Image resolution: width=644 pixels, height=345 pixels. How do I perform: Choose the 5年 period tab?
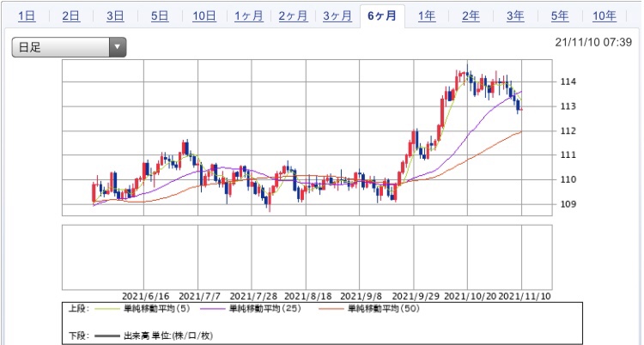pos(560,16)
